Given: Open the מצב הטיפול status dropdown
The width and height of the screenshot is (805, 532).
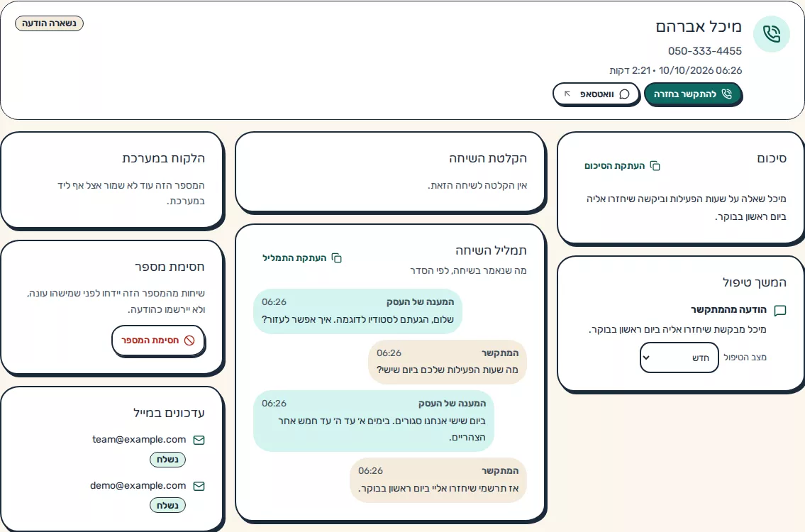Looking at the screenshot, I should tap(679, 358).
